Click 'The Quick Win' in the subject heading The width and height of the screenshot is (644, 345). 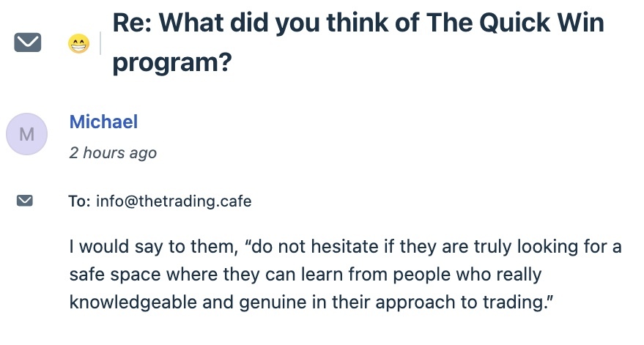coord(515,23)
